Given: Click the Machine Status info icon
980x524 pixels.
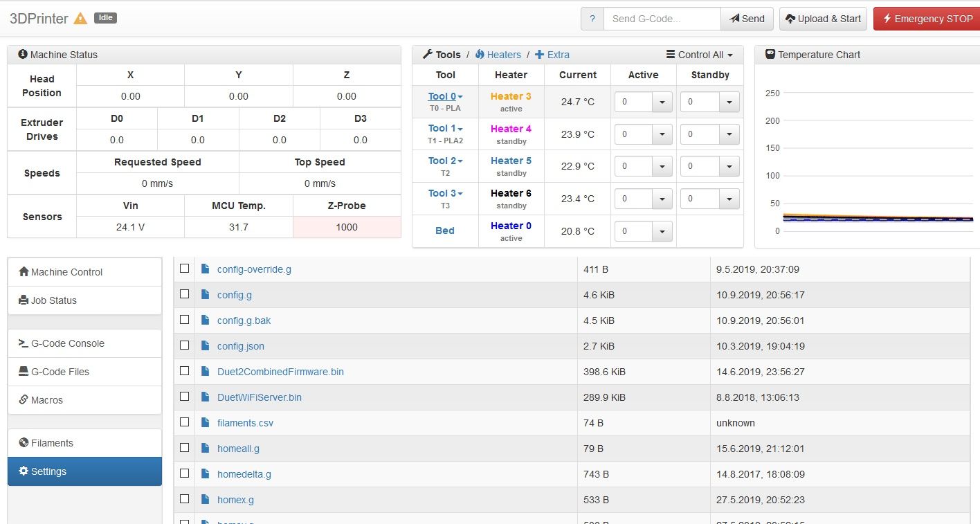Looking at the screenshot, I should (23, 54).
